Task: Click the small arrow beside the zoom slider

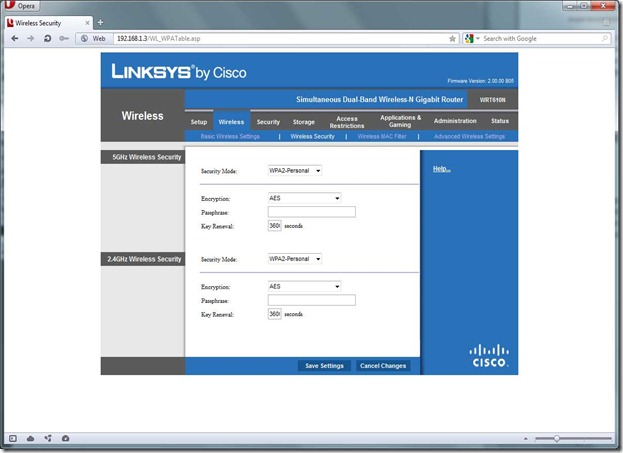Action: tap(526, 439)
